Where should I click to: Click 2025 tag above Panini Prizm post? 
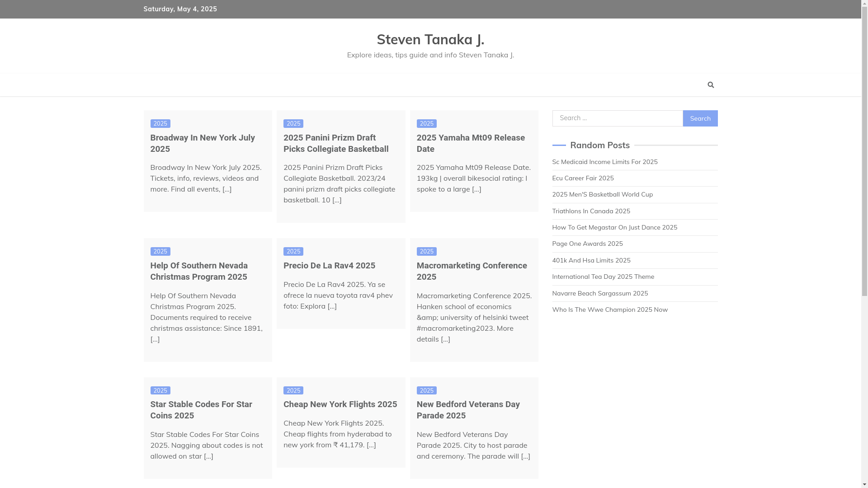tap(293, 124)
